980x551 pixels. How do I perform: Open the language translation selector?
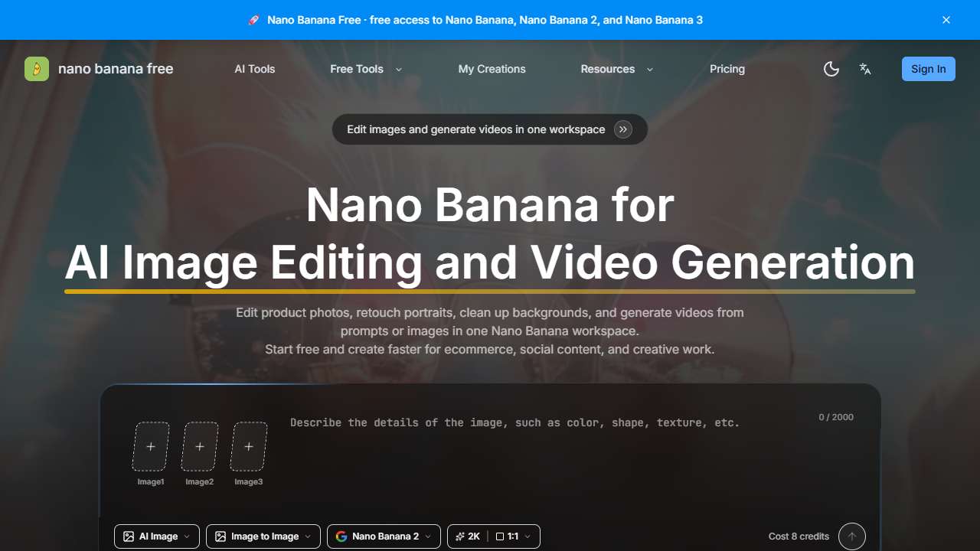pyautogui.click(x=865, y=69)
